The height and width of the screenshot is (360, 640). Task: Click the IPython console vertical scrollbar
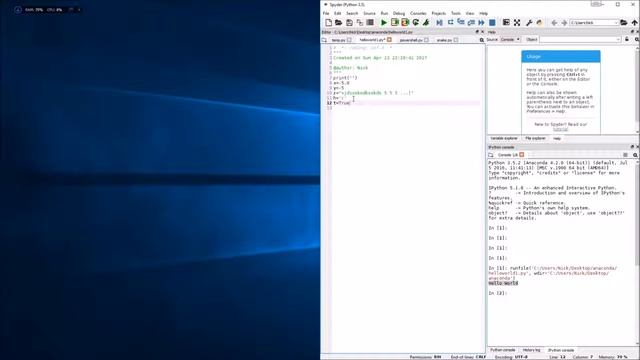click(x=638, y=253)
